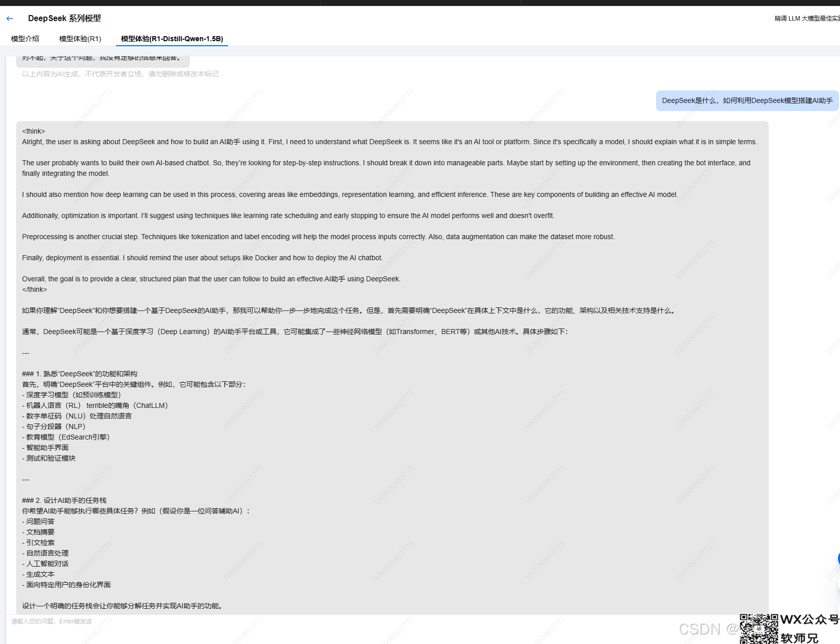Click the back arrow beside DeepSeek 系列模型

[10, 19]
